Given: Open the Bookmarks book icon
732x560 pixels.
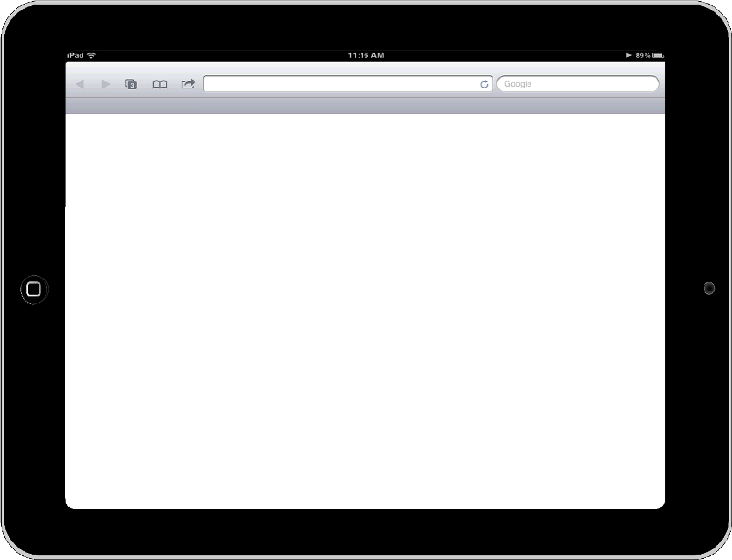Looking at the screenshot, I should 160,84.
